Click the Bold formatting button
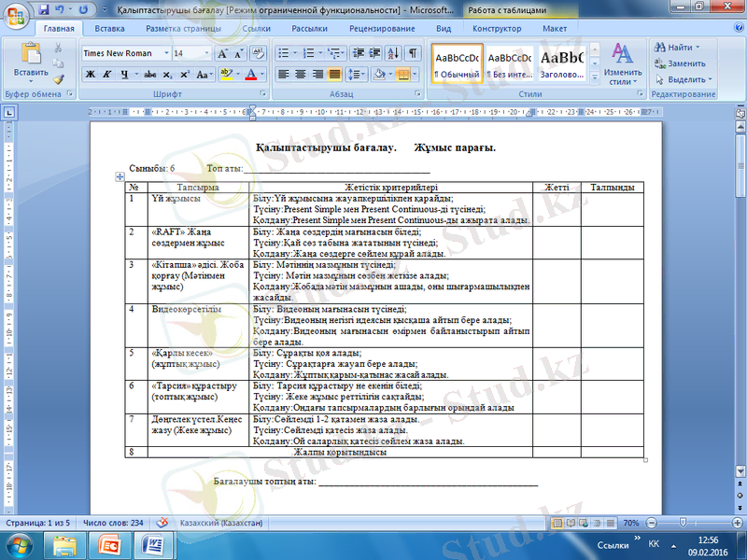Viewport: 747px width, 560px height. 91,74
